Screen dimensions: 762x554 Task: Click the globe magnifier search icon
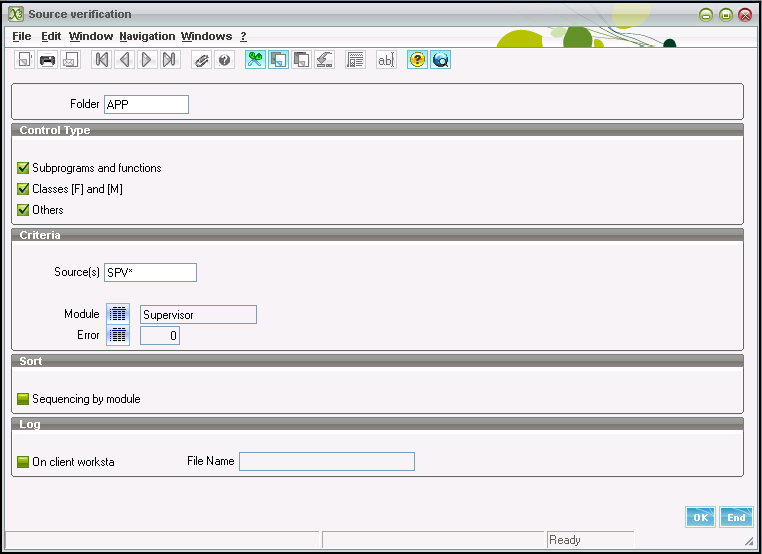click(x=440, y=60)
